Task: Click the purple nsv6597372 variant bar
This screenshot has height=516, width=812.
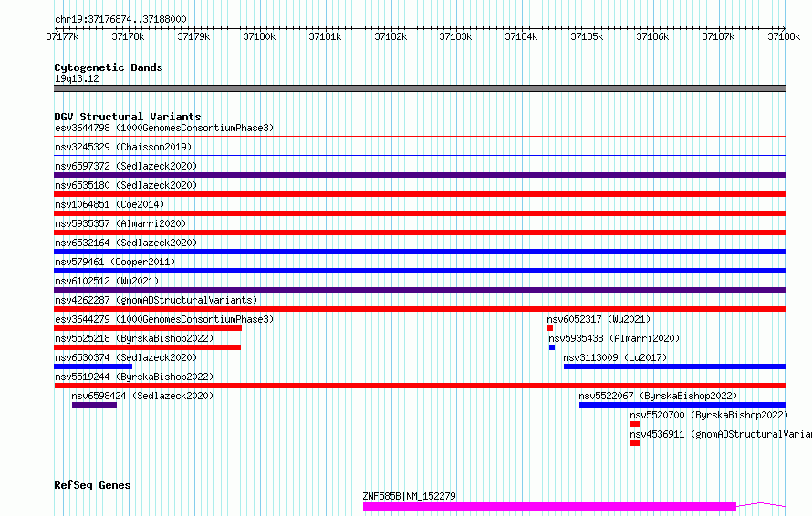Action: click(420, 175)
